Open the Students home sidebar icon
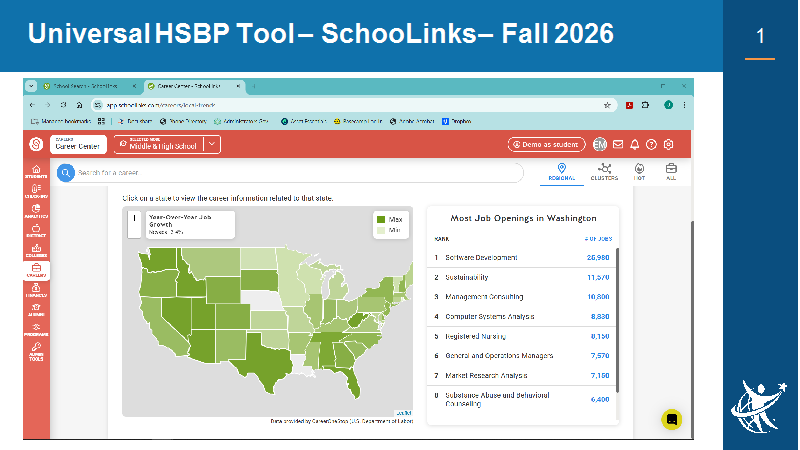Screen dimensions: 800x450 [36, 171]
